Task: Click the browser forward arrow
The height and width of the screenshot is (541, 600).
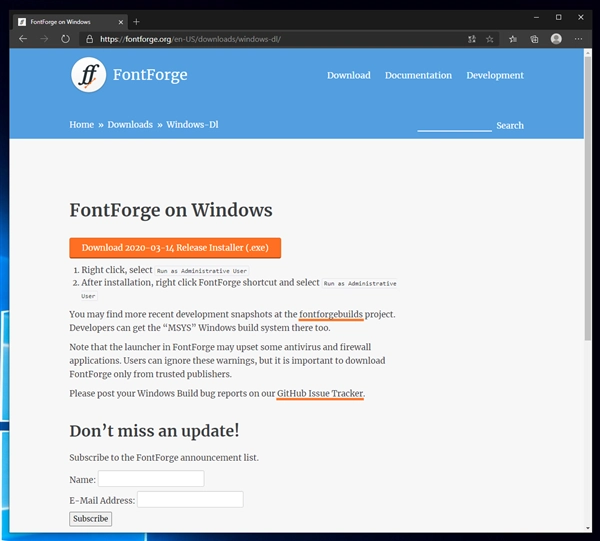Action: tap(44, 39)
